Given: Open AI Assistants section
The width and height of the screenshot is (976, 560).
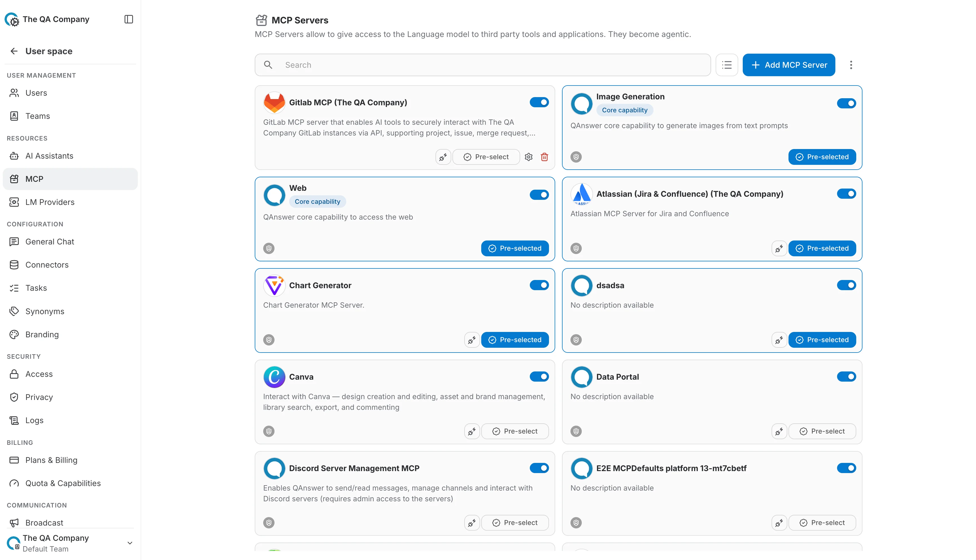Looking at the screenshot, I should pyautogui.click(x=70, y=156).
